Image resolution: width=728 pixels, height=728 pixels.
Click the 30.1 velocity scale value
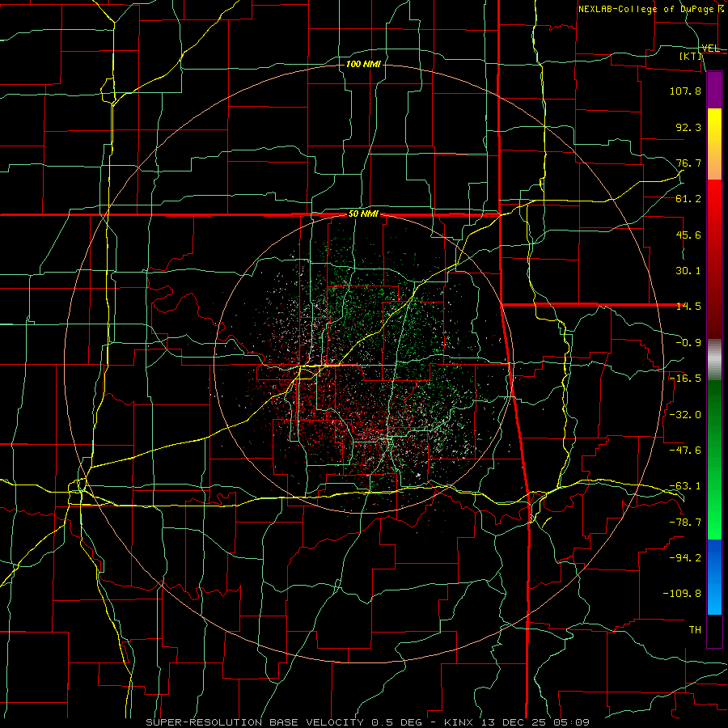click(x=688, y=271)
